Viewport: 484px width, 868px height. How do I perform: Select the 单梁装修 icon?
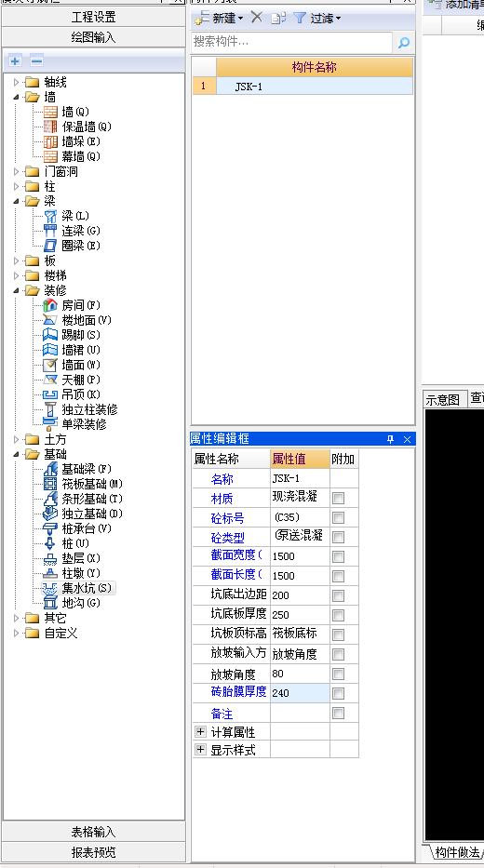[50, 424]
